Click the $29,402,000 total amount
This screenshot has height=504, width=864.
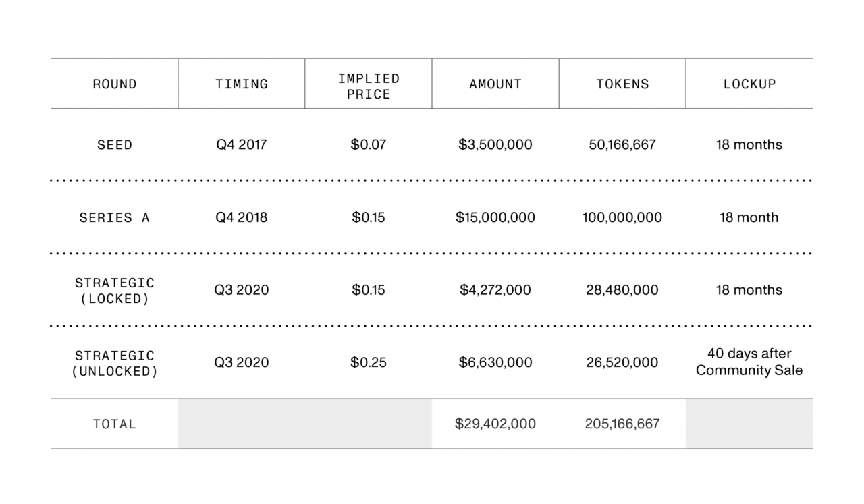495,424
